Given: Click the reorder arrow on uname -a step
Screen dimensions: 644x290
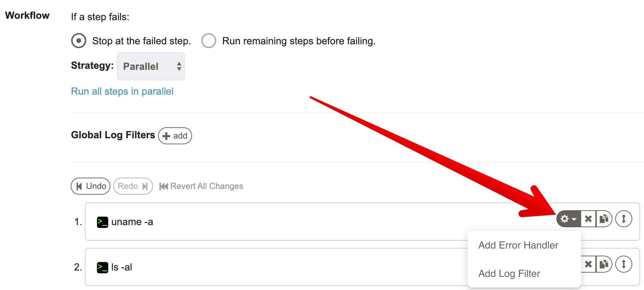Looking at the screenshot, I should (x=624, y=219).
